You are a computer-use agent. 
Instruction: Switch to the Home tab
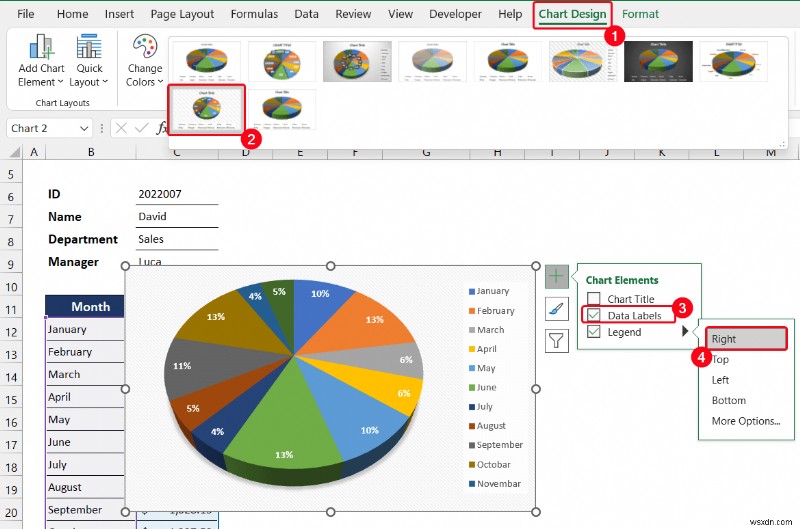pos(72,14)
